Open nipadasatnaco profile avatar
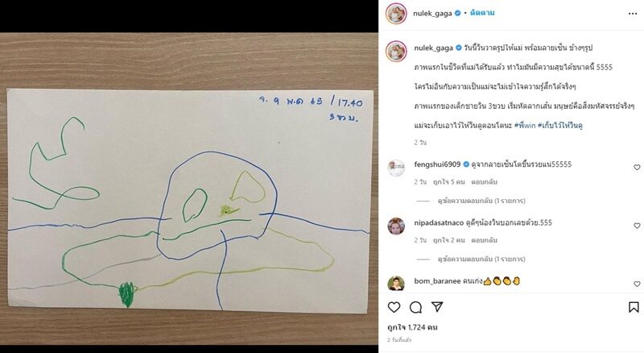Screen dimensions: 644x353 396,226
